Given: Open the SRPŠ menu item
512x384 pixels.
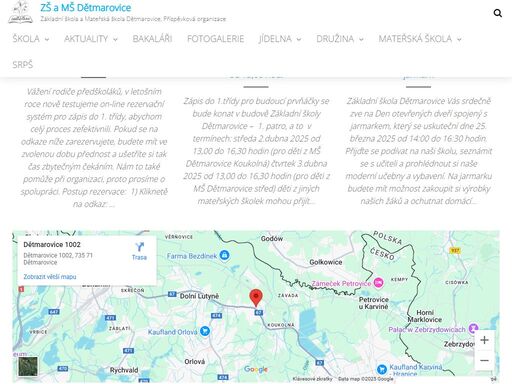Looking at the screenshot, I should click(23, 64).
